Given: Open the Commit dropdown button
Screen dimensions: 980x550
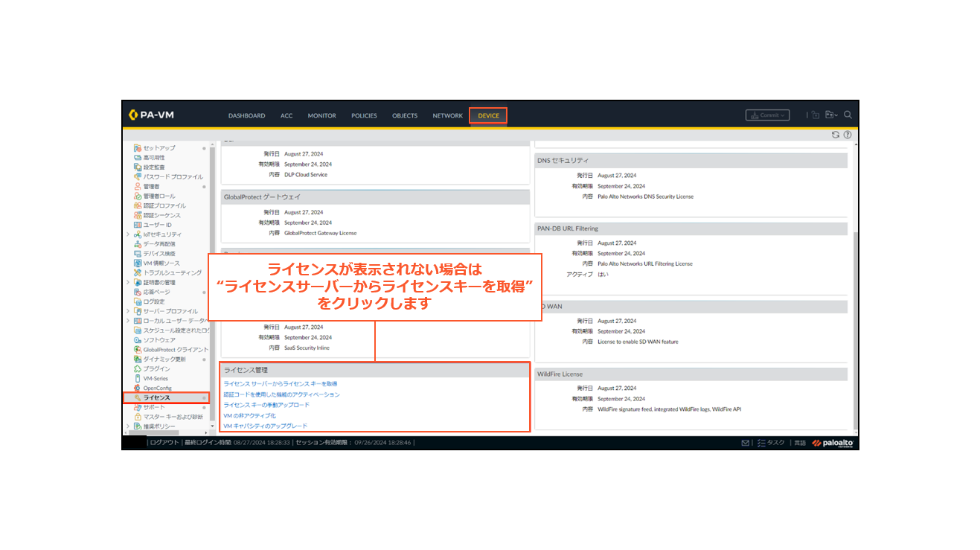Looking at the screenshot, I should 767,115.
